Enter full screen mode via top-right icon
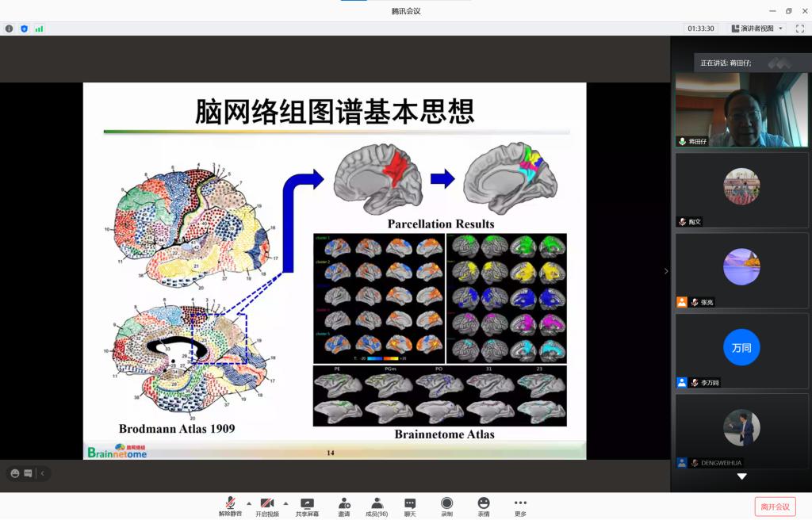Screen dimensions: 812x520 click(799, 29)
